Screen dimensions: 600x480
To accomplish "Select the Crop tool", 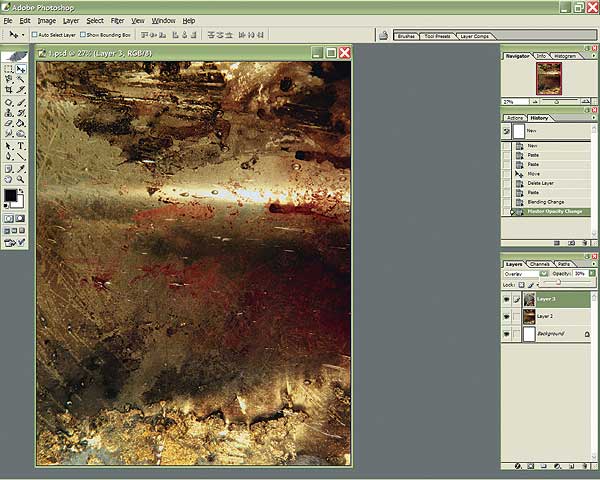I will (9, 91).
